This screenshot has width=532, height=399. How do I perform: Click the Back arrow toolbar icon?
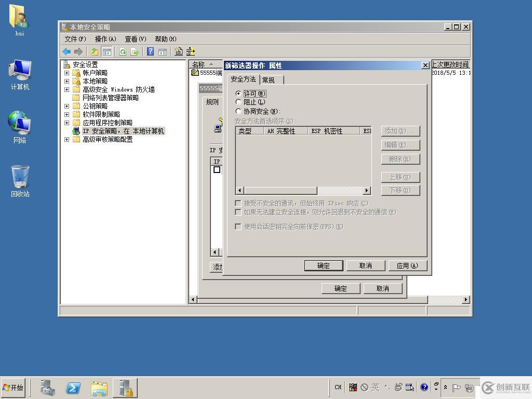[x=66, y=51]
